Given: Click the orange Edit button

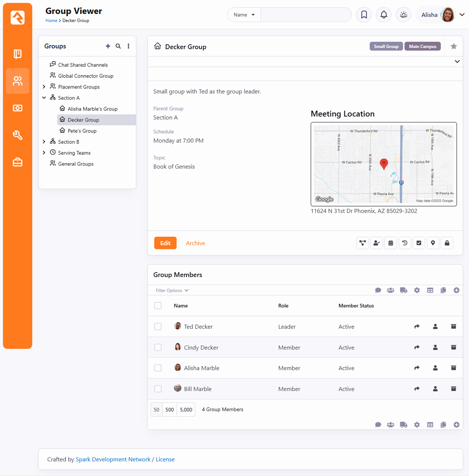Looking at the screenshot, I should point(165,243).
